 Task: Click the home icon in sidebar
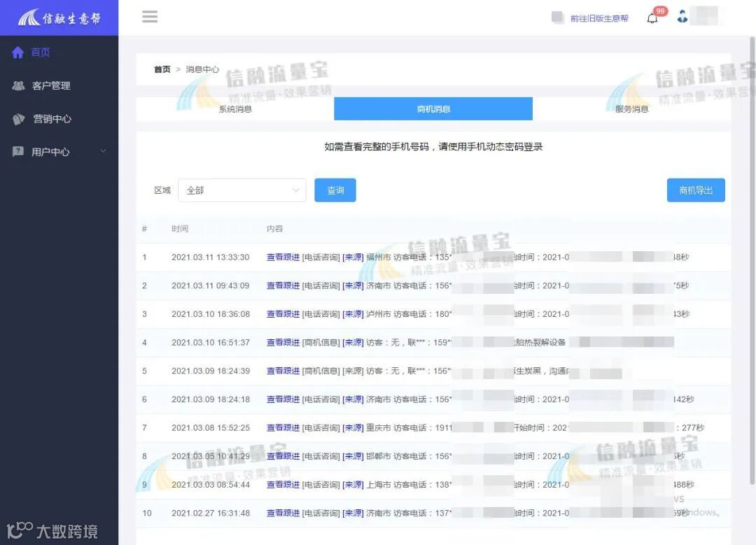[17, 52]
